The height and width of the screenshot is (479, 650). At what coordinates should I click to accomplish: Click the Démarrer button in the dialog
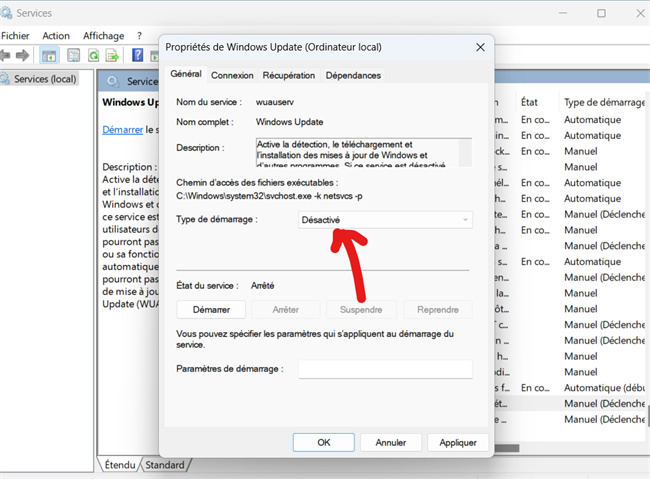pyautogui.click(x=211, y=310)
